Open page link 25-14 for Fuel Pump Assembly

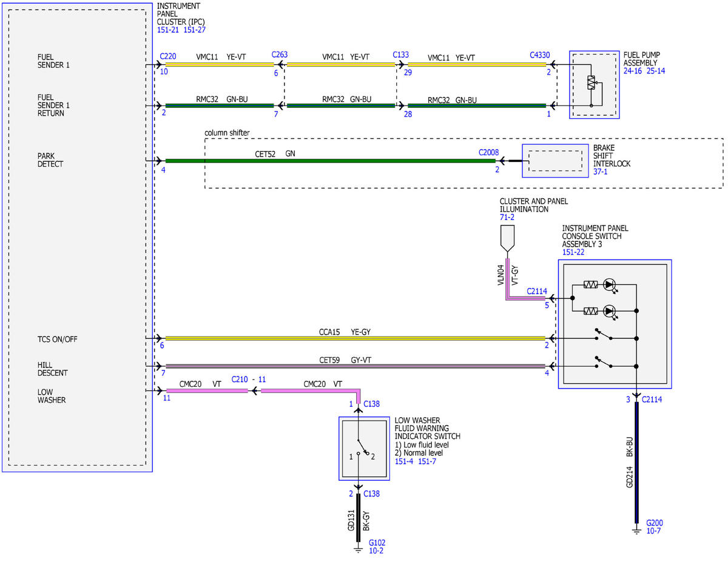click(x=656, y=70)
